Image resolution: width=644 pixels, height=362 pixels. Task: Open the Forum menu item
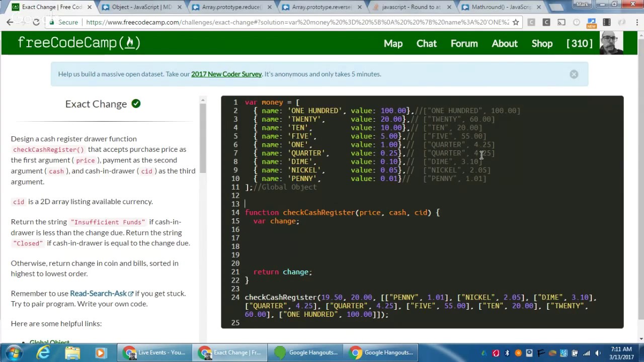pos(464,43)
